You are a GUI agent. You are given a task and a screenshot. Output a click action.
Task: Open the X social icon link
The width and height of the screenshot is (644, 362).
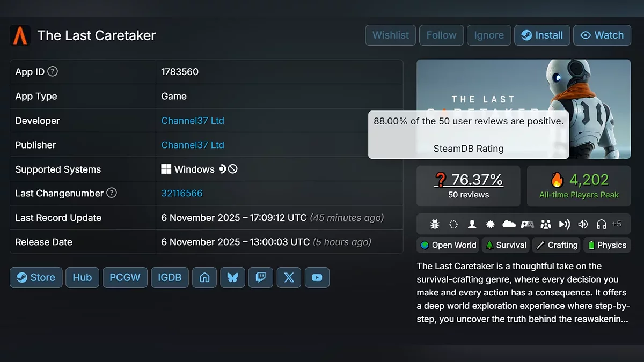click(x=289, y=277)
